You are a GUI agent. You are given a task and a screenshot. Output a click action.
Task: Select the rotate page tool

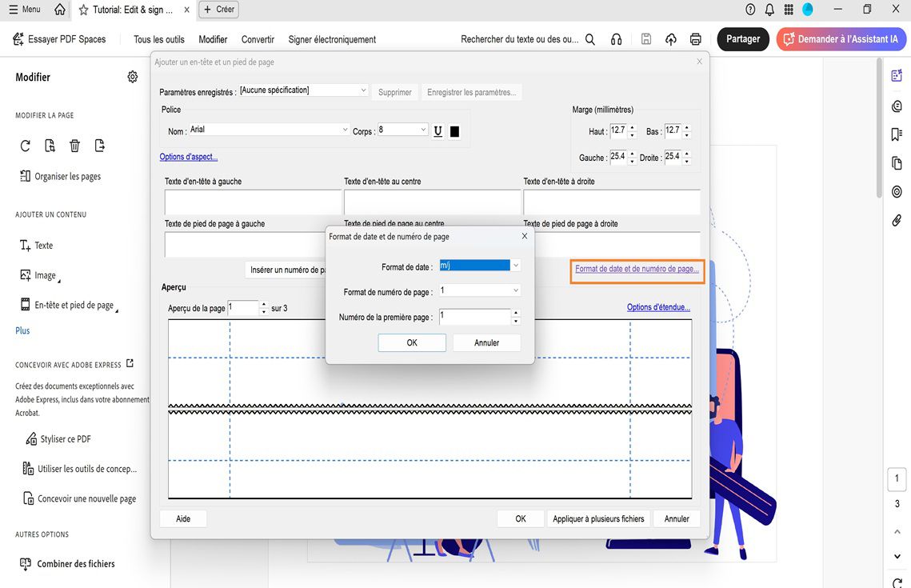(25, 145)
